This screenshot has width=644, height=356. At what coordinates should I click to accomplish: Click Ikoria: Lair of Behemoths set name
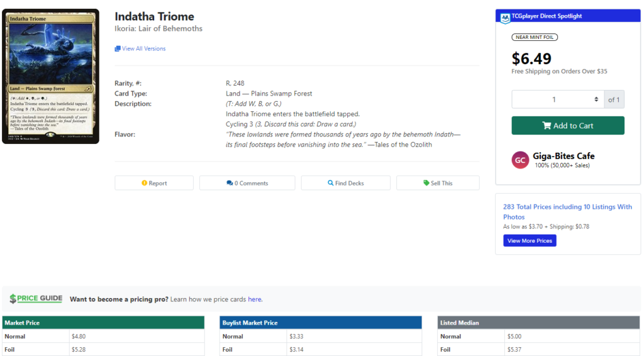(158, 28)
